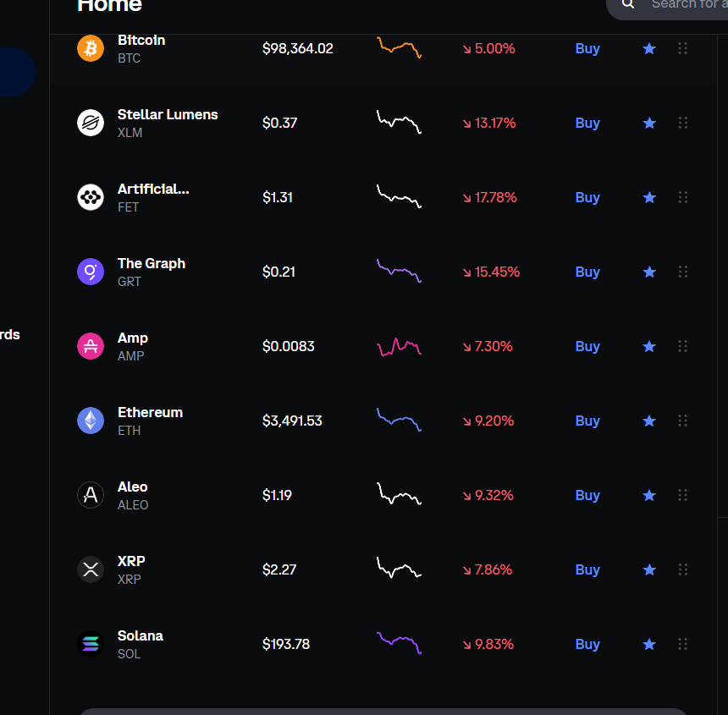Click the Ethereum price $3,491.53
The image size is (728, 715).
292,421
